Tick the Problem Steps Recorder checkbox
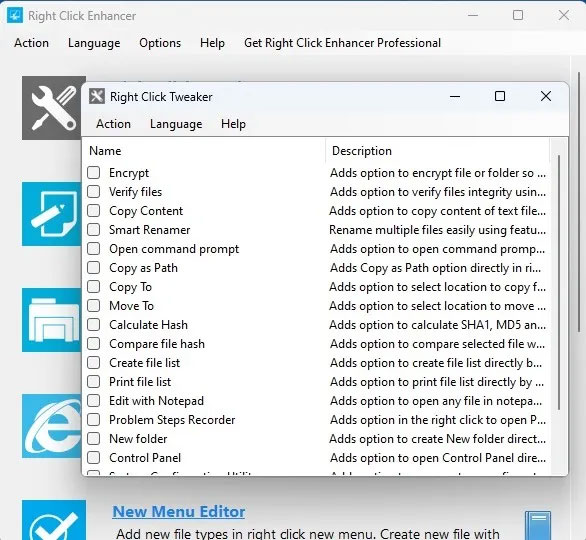Screen dimensions: 586x540 pos(93,420)
